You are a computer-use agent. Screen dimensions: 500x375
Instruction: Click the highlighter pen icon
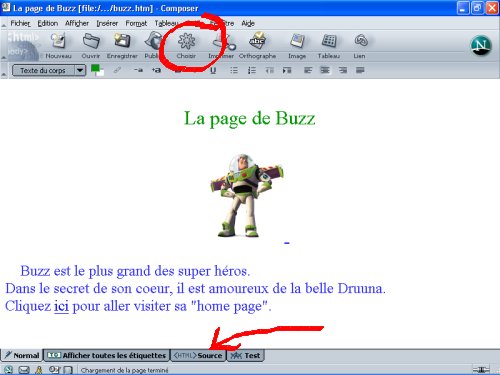click(117, 70)
